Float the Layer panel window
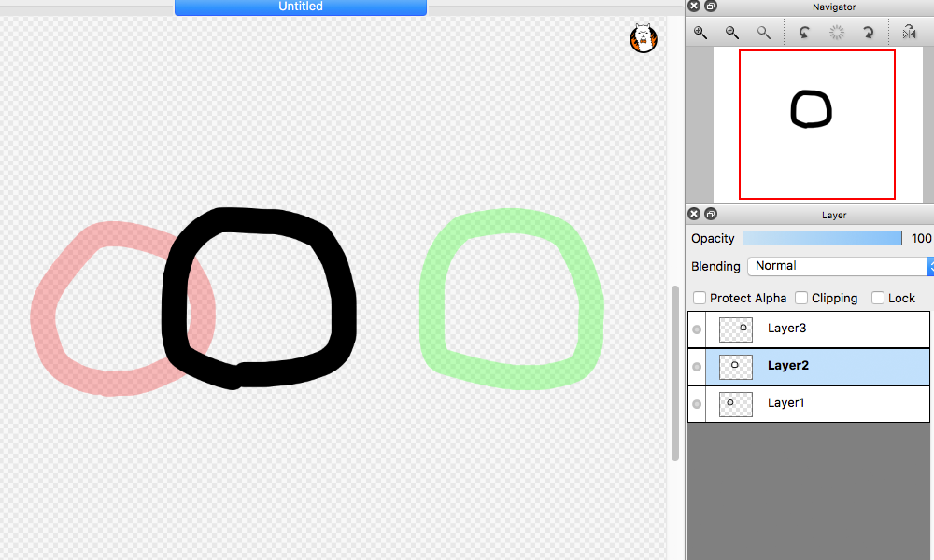 tap(711, 215)
